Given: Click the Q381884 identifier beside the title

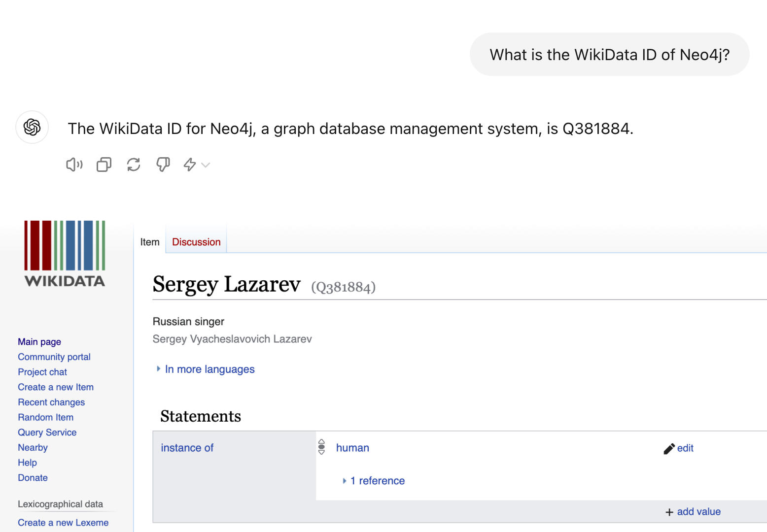Looking at the screenshot, I should [343, 287].
